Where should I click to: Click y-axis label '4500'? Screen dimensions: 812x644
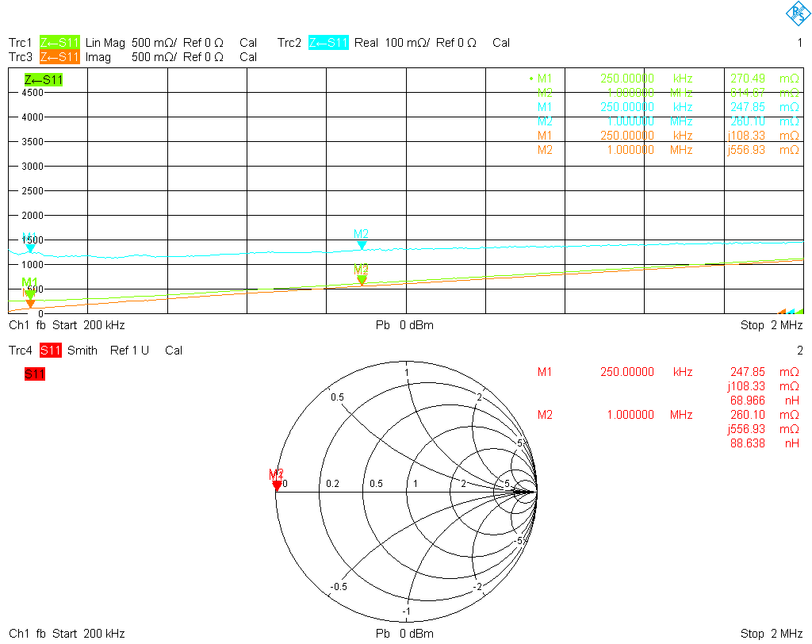pyautogui.click(x=33, y=92)
